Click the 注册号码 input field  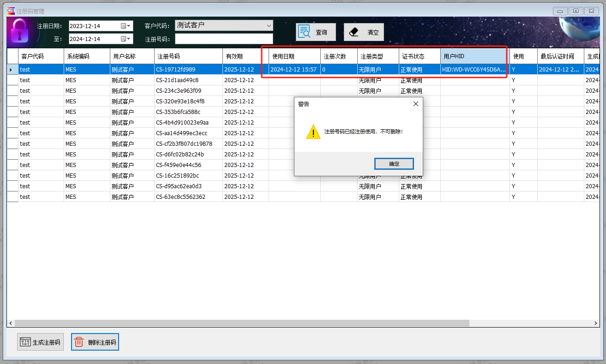coord(224,39)
